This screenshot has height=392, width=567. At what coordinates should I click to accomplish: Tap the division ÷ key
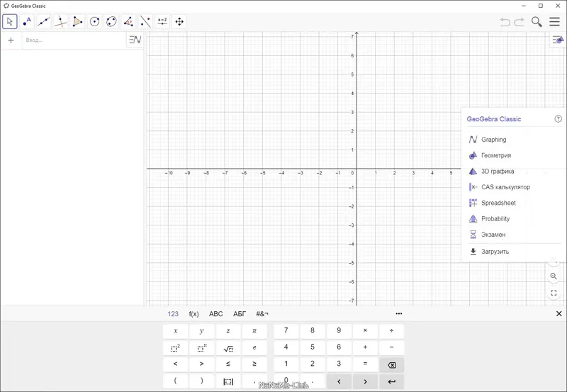(x=392, y=331)
